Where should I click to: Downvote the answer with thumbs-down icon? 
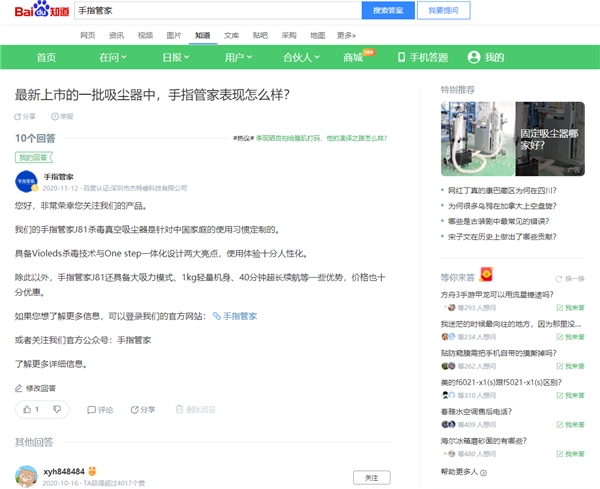click(x=57, y=409)
